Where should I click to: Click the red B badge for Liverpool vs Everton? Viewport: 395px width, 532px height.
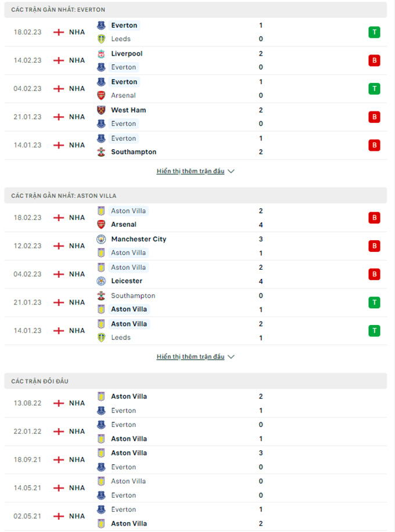[374, 60]
